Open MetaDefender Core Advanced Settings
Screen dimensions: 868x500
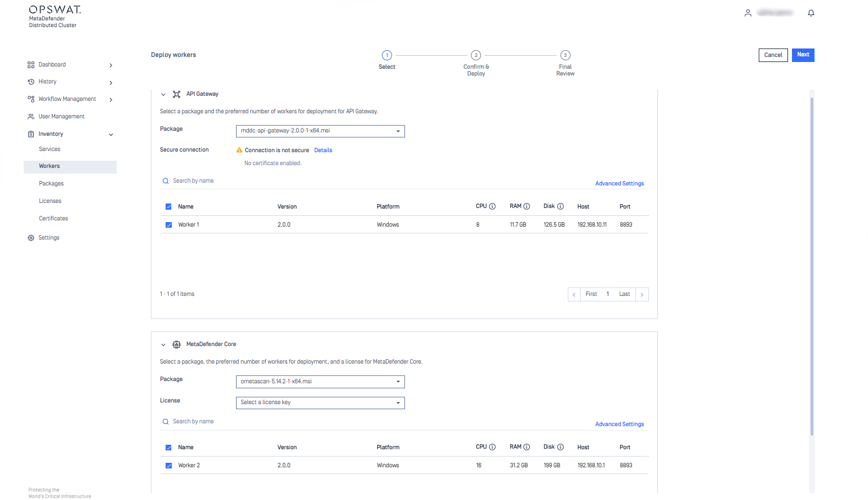click(x=620, y=424)
